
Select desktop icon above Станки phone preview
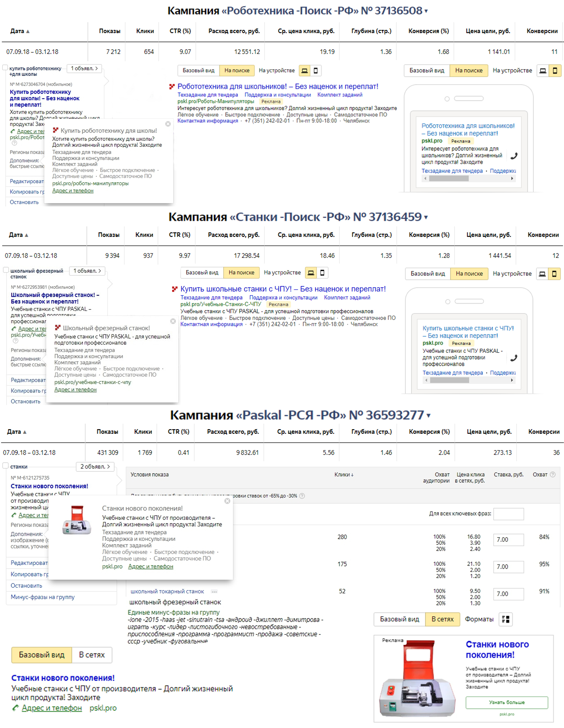click(x=542, y=274)
